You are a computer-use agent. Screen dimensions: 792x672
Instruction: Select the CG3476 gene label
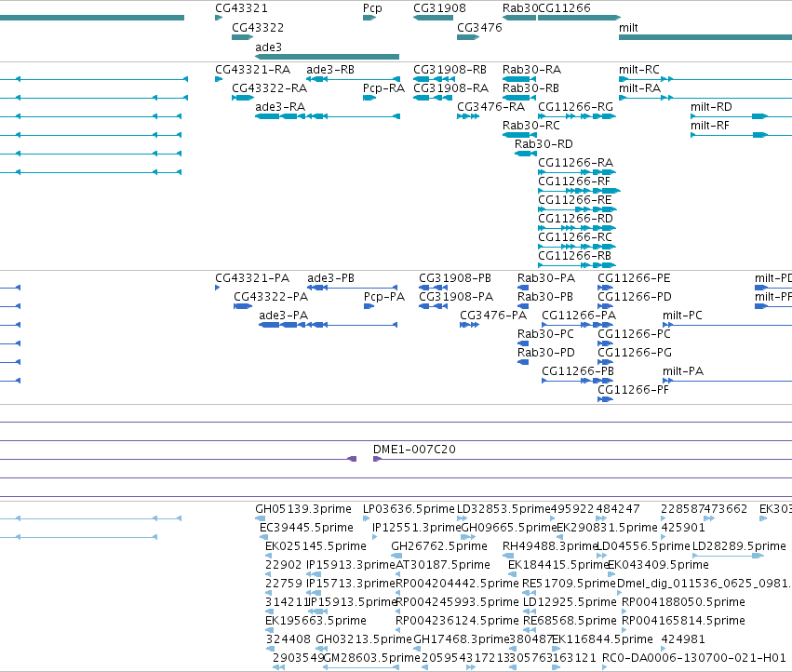[479, 27]
